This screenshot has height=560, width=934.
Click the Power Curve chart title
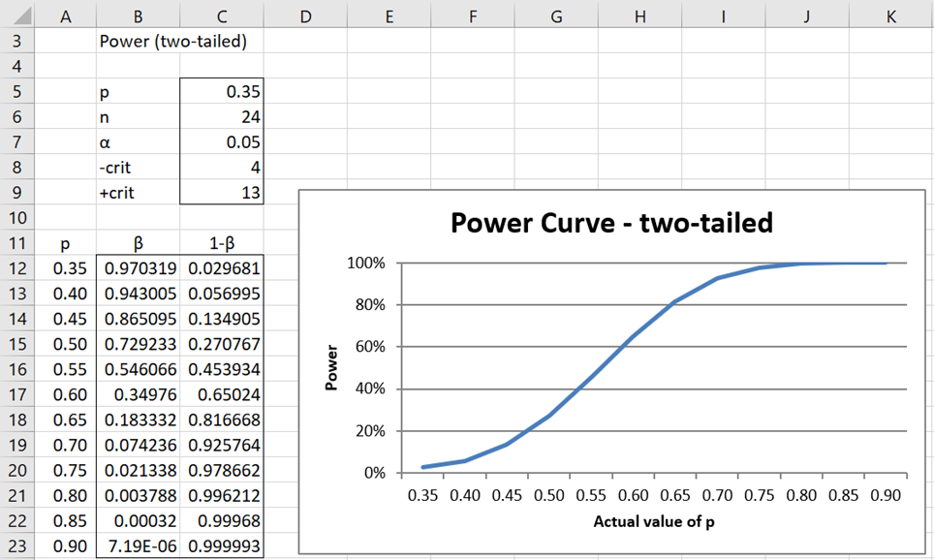(611, 223)
